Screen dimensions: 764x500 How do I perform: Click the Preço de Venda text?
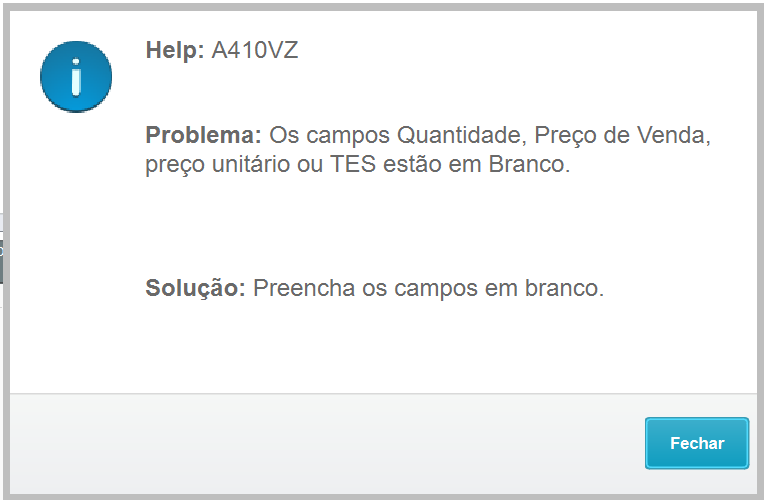tap(622, 135)
